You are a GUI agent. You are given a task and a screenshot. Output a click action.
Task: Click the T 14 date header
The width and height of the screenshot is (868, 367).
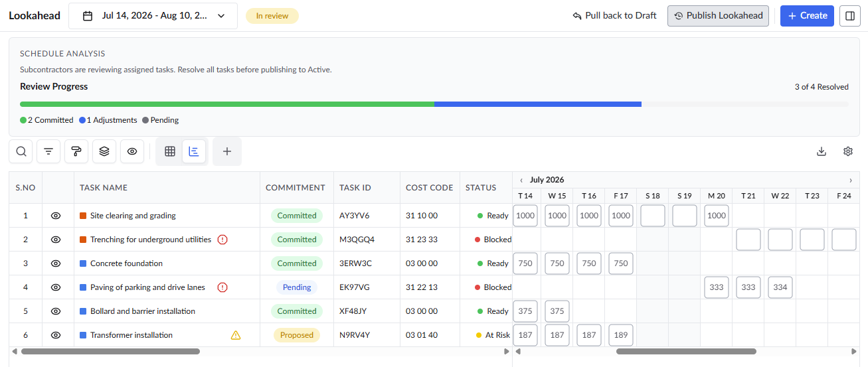pyautogui.click(x=525, y=196)
